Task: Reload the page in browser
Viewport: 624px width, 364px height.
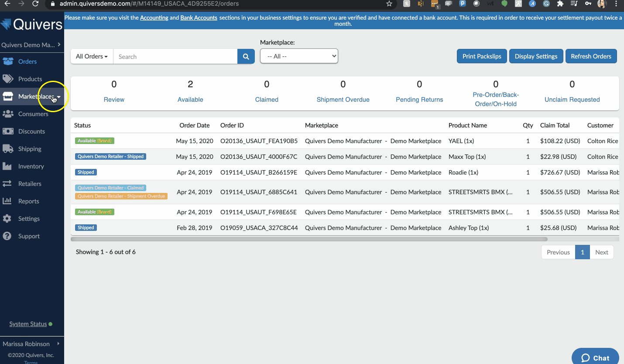Action: click(x=35, y=3)
